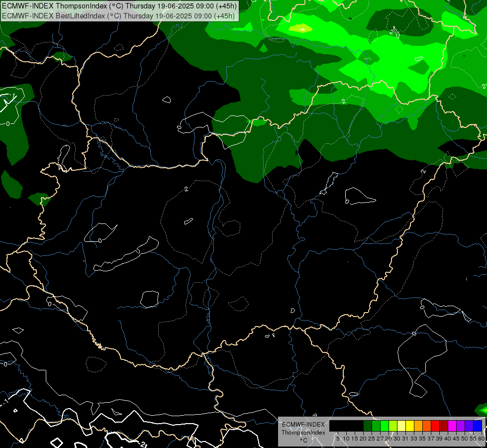The image size is (487, 448).
Task: Click the legend scale value 29
Action: (389, 439)
